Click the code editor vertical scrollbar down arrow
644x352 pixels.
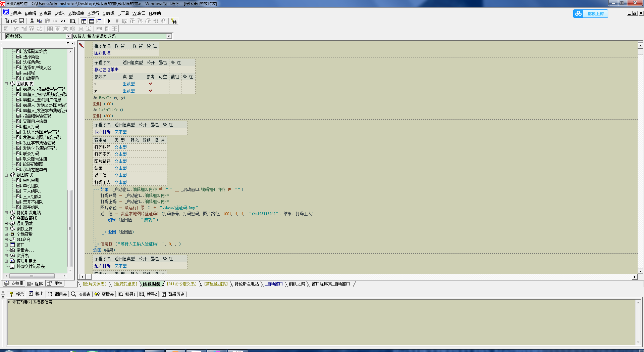[640, 271]
